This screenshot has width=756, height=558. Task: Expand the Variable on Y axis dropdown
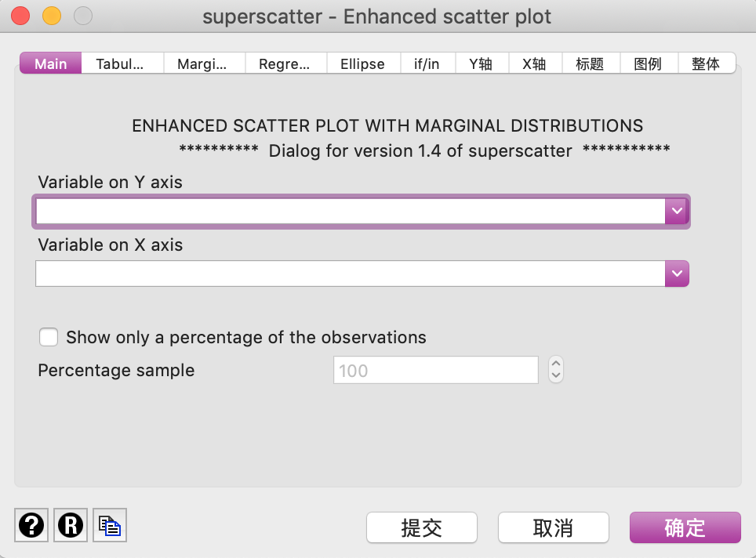(x=677, y=211)
